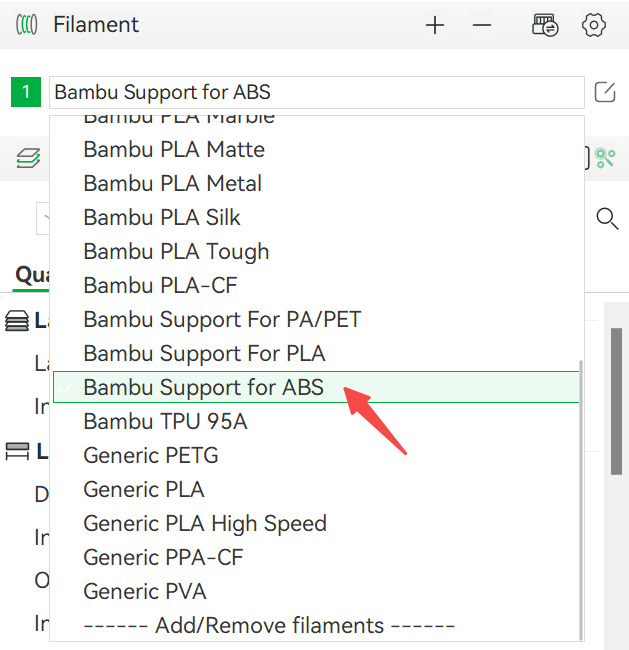Viewport: 629px width, 650px height.
Task: Select Bambu Support For PA/PET
Action: tap(316, 320)
